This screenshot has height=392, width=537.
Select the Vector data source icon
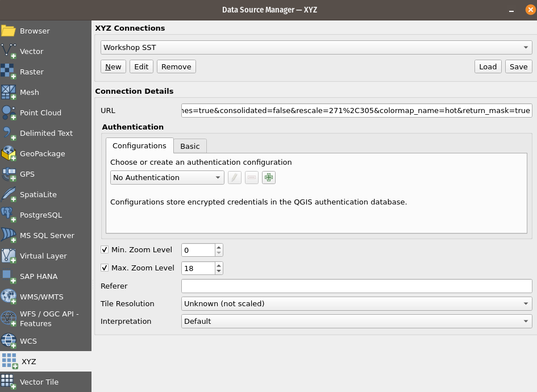[x=9, y=51]
